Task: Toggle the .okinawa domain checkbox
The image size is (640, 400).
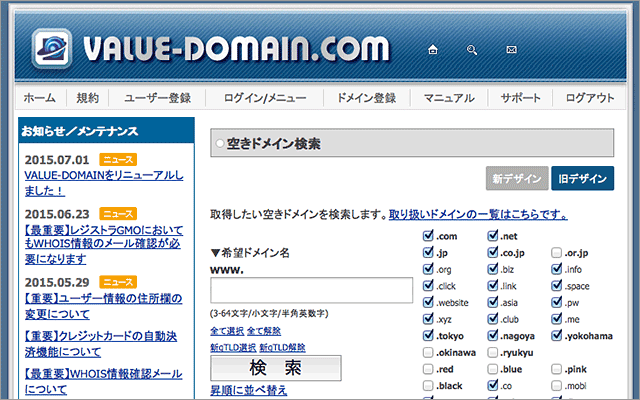Action: [x=428, y=352]
